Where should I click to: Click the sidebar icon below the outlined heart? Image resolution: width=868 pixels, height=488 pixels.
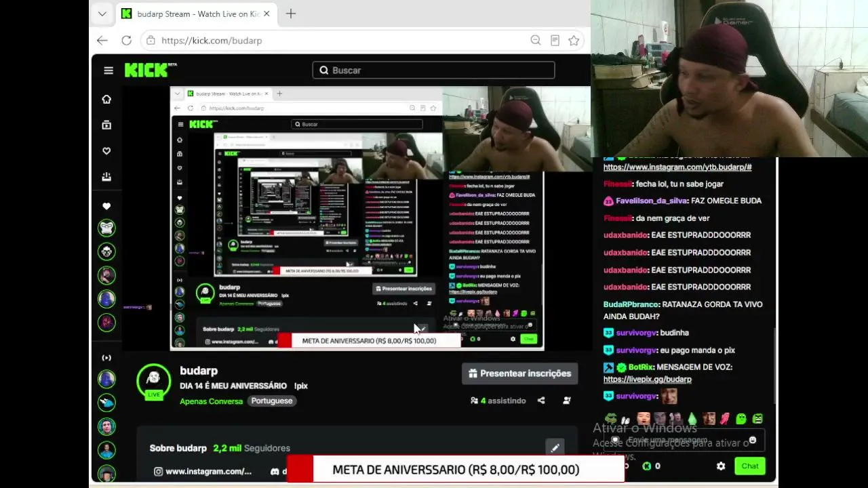[106, 177]
